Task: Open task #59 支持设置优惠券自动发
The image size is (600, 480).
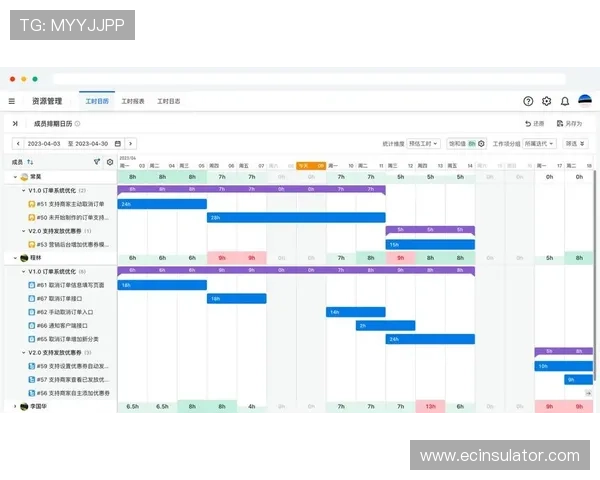Action: point(73,366)
